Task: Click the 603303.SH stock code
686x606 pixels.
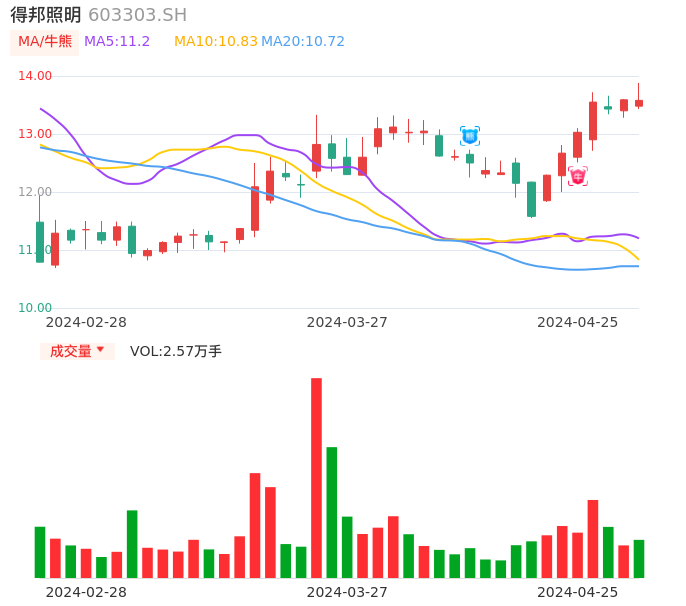Action: click(x=137, y=15)
